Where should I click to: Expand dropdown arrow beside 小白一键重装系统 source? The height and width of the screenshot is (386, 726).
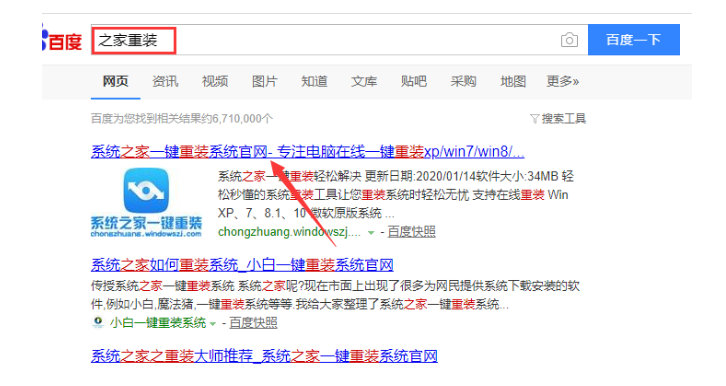click(213, 324)
